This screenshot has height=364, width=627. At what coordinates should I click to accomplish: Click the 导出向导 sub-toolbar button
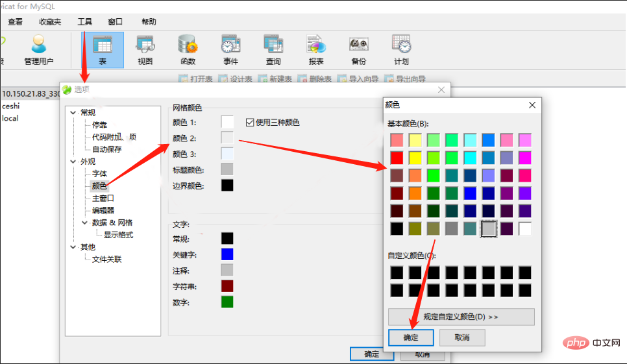(405, 79)
